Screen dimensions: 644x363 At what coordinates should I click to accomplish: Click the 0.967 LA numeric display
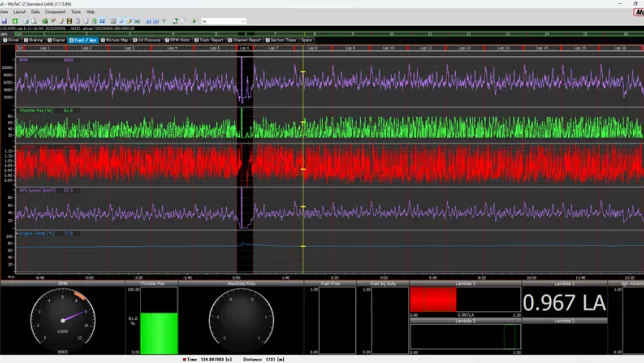pos(564,303)
